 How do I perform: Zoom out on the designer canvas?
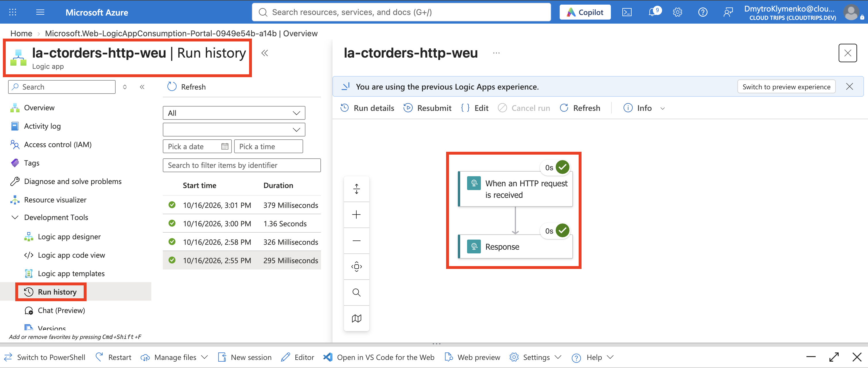tap(357, 241)
